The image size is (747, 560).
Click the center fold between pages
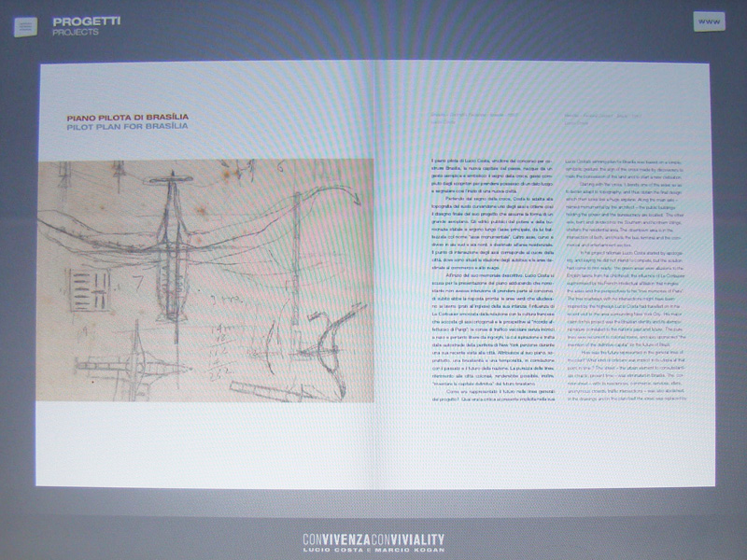(x=373, y=280)
